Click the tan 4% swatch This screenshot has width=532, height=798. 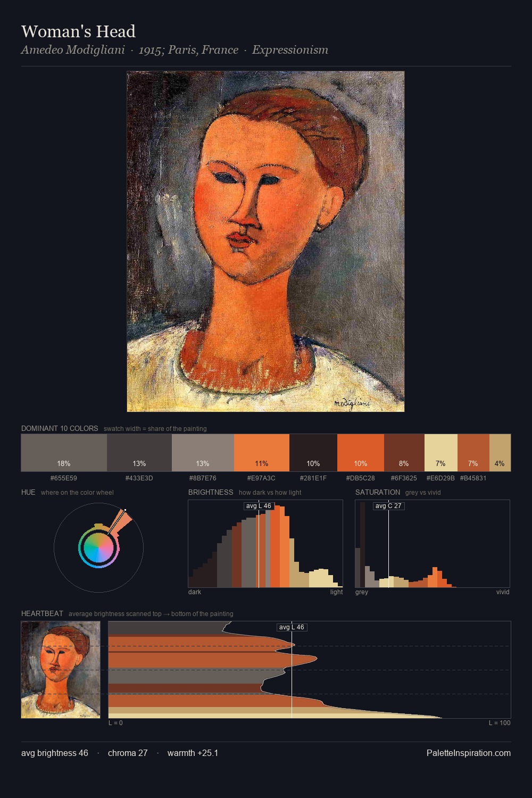pos(500,453)
